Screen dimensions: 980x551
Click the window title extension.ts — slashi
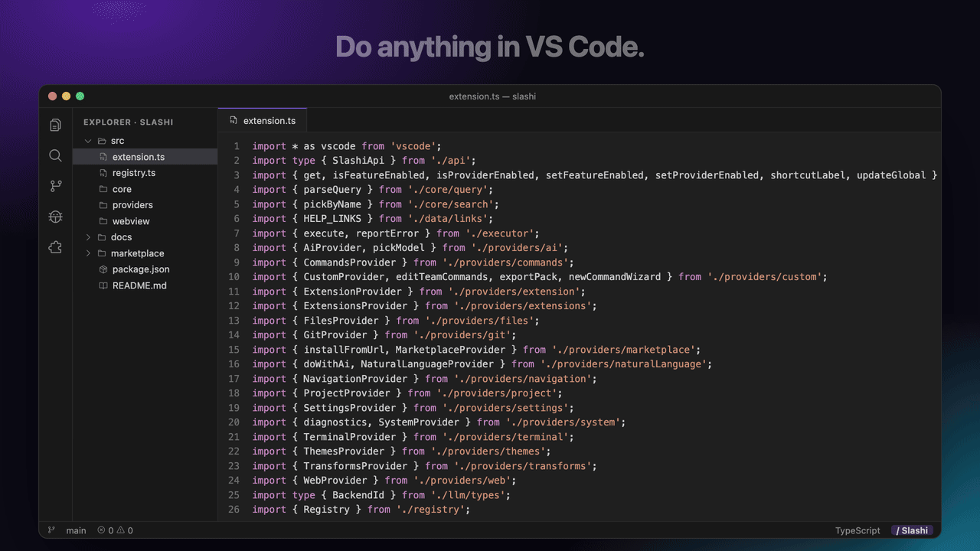tap(492, 96)
